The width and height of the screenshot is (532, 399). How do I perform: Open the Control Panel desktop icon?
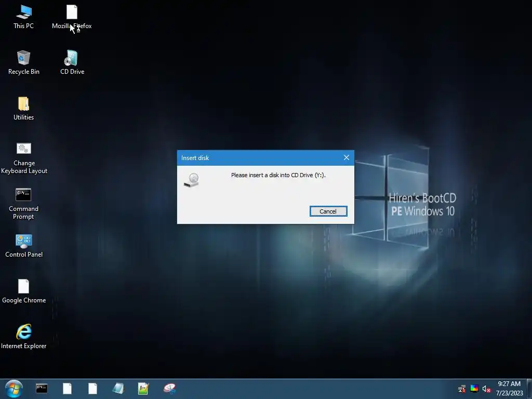[24, 246]
